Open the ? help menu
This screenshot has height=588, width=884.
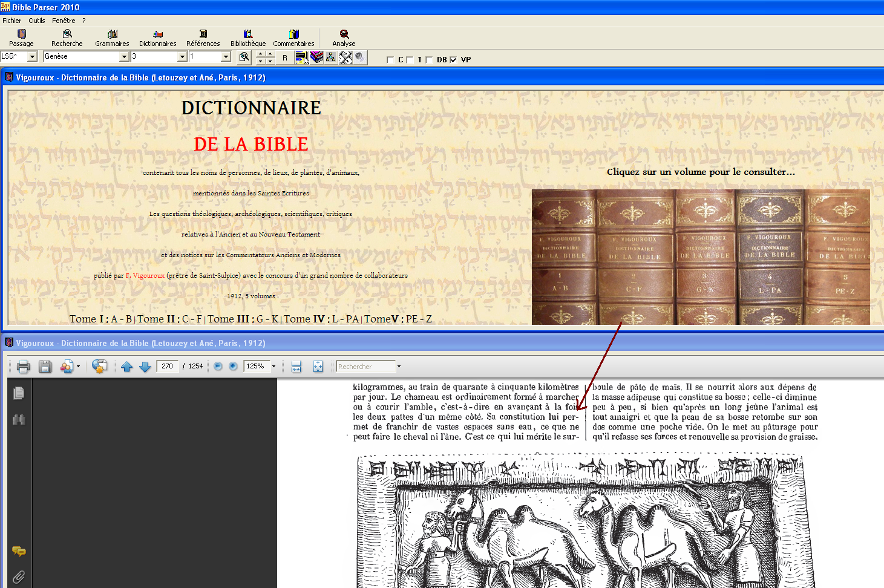pyautogui.click(x=84, y=21)
